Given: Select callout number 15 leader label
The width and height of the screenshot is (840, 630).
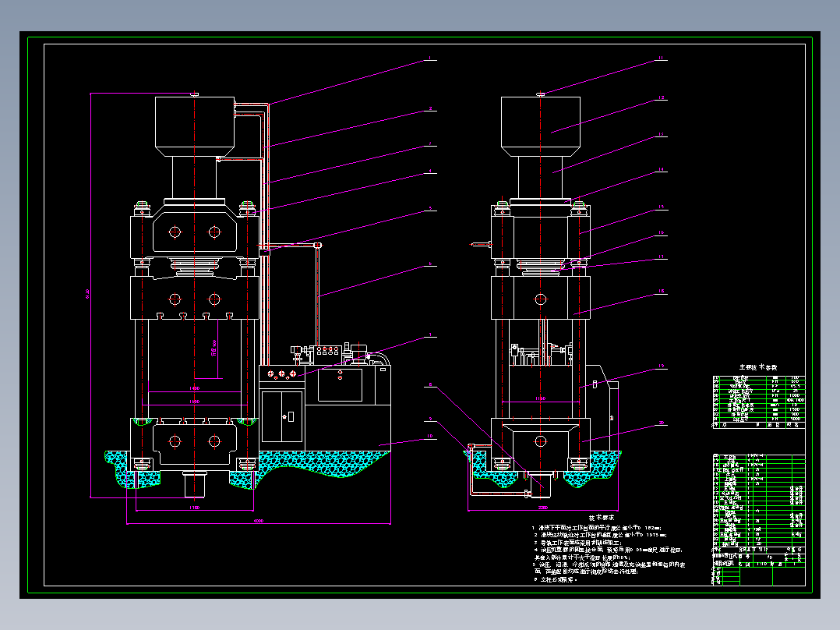Looking at the screenshot, I should [x=661, y=207].
